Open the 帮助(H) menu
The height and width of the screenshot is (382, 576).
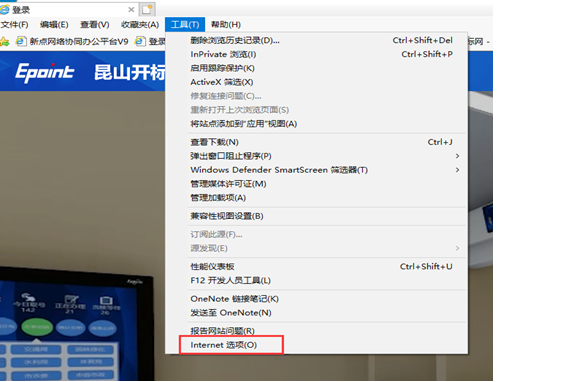tap(226, 25)
